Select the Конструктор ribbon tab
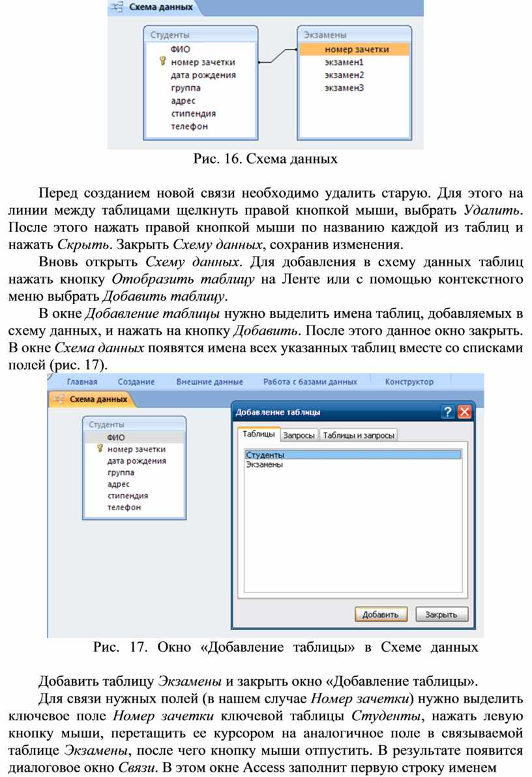The width and height of the screenshot is (532, 777). point(409,382)
